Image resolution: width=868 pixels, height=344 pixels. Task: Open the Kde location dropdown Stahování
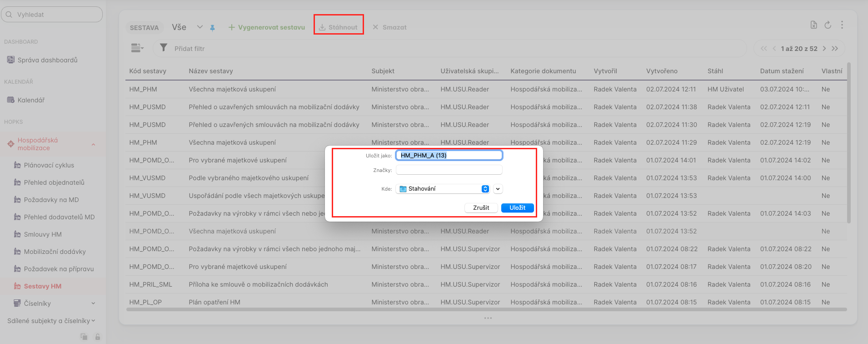(443, 189)
